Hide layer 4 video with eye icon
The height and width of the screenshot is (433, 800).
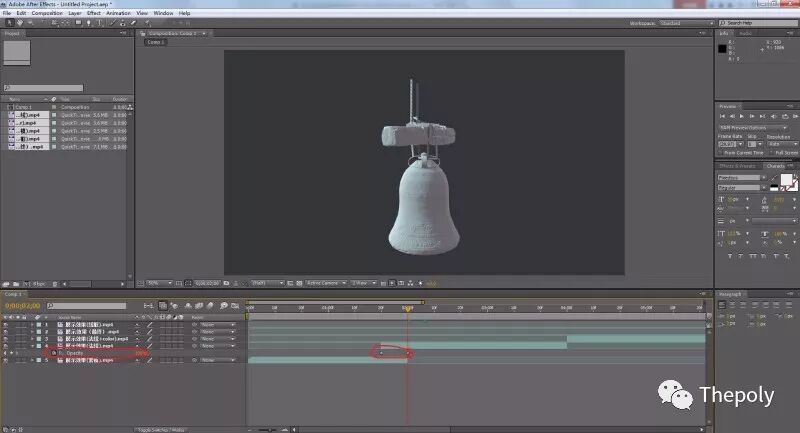click(6, 346)
